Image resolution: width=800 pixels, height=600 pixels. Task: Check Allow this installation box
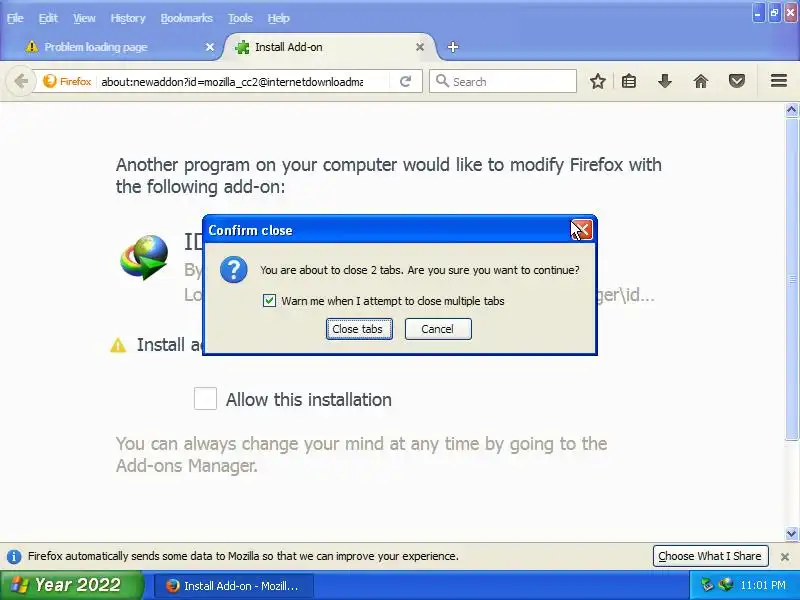click(205, 398)
